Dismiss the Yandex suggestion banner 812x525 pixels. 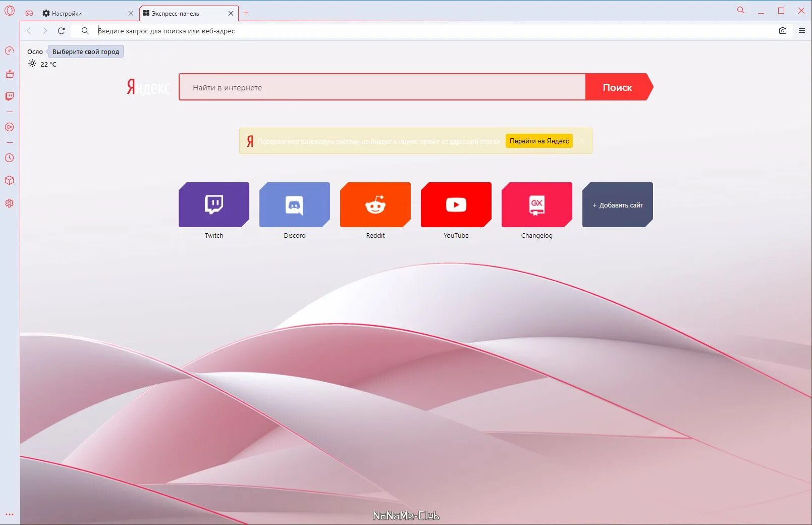click(x=582, y=141)
